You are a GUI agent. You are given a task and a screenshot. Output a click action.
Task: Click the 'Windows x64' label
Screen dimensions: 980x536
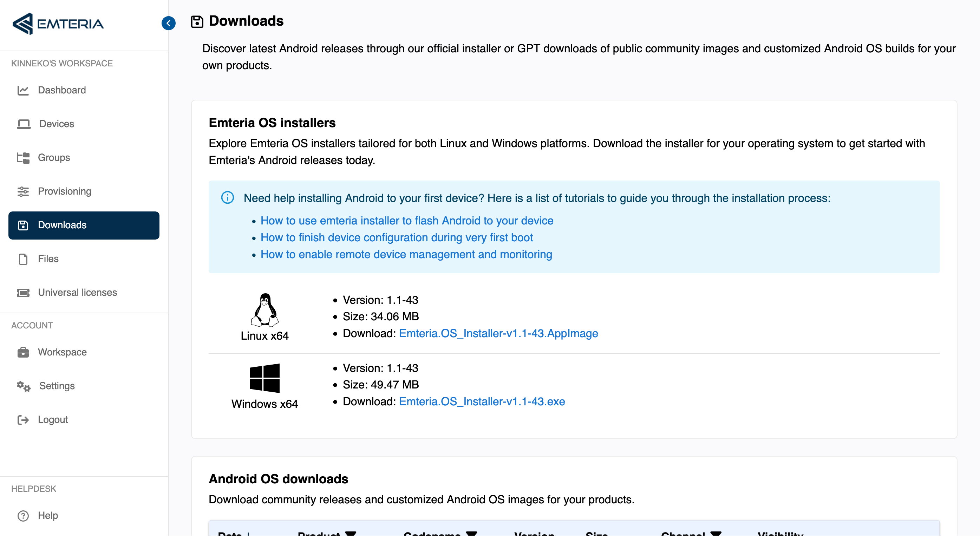(265, 404)
